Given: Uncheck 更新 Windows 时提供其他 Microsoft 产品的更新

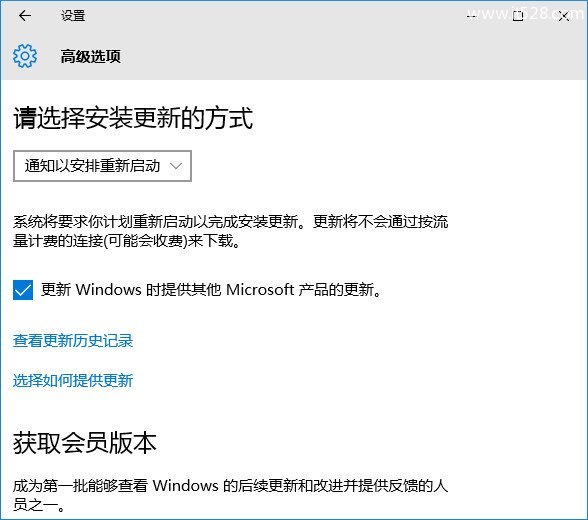Looking at the screenshot, I should [x=23, y=290].
